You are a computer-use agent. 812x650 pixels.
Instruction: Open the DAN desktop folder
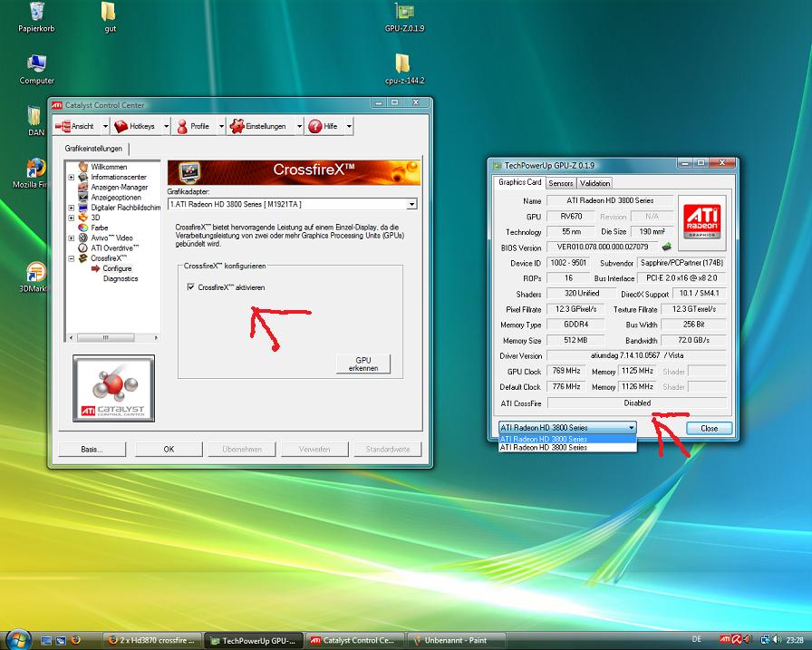point(35,121)
